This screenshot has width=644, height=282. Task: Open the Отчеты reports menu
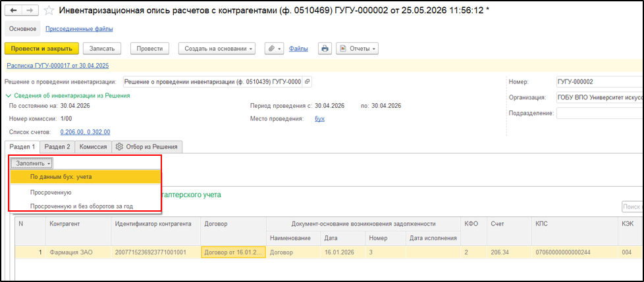(x=357, y=49)
